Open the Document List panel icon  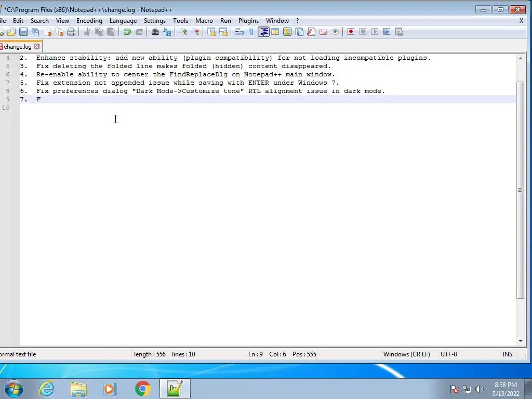(299, 32)
